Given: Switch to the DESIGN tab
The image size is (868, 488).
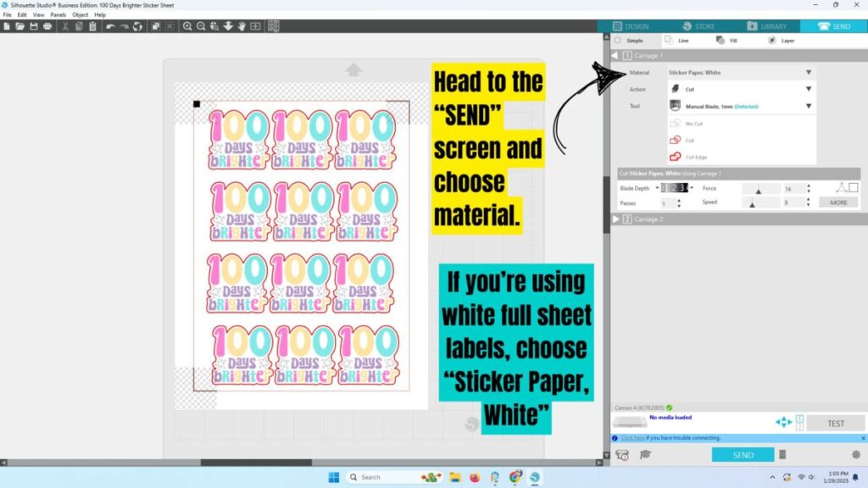Looking at the screenshot, I should click(x=631, y=26).
